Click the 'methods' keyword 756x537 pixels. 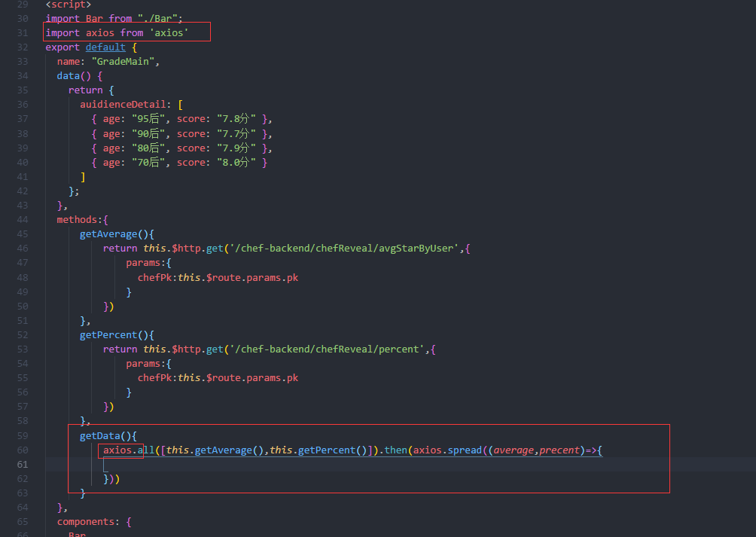[77, 220]
